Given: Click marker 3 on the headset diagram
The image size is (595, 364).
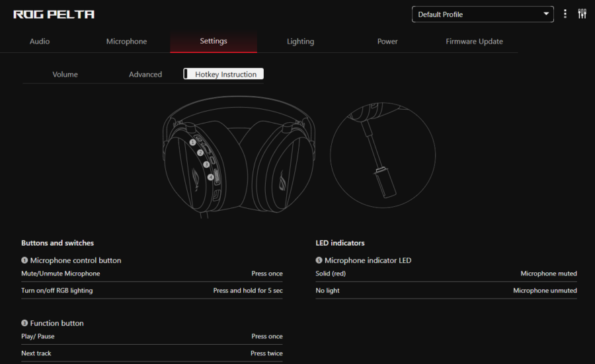Looking at the screenshot, I should tap(206, 164).
